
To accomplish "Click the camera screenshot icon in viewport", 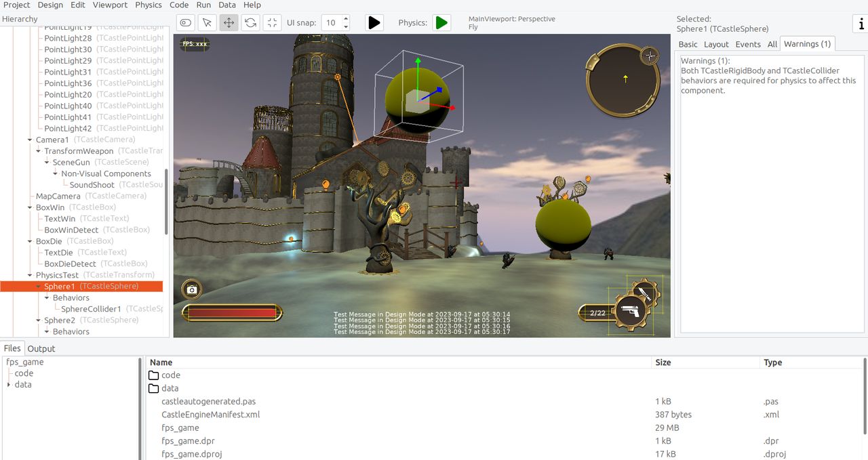I will [x=192, y=289].
